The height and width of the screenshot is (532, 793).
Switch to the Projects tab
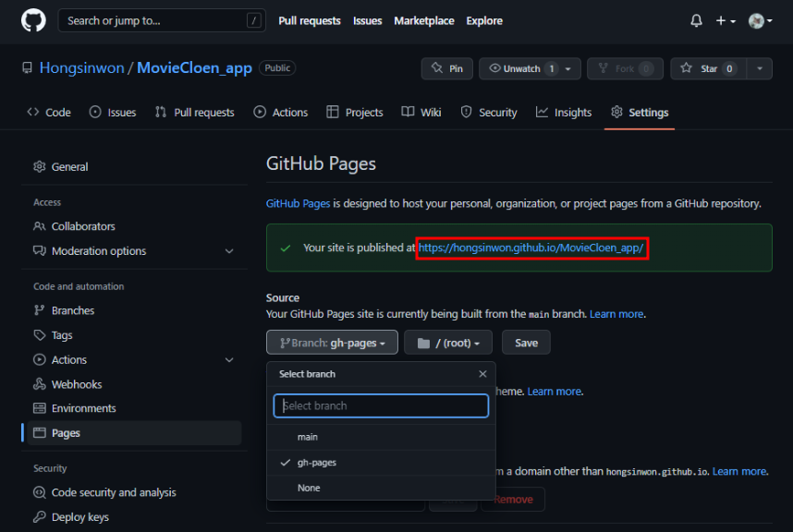[355, 112]
